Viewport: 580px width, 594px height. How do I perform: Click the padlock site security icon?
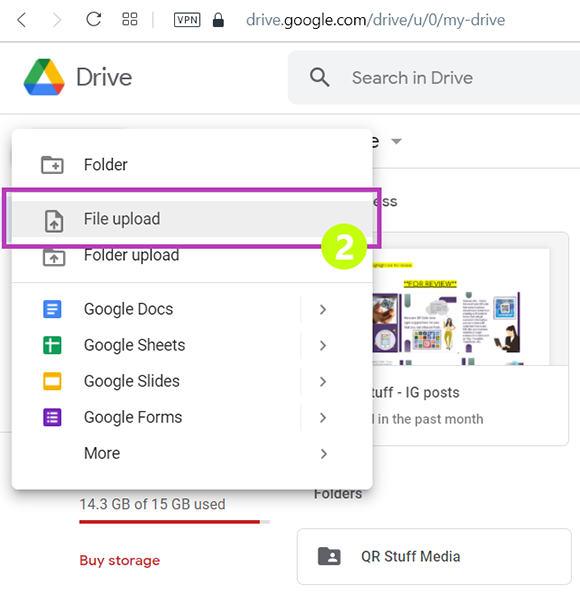click(218, 20)
